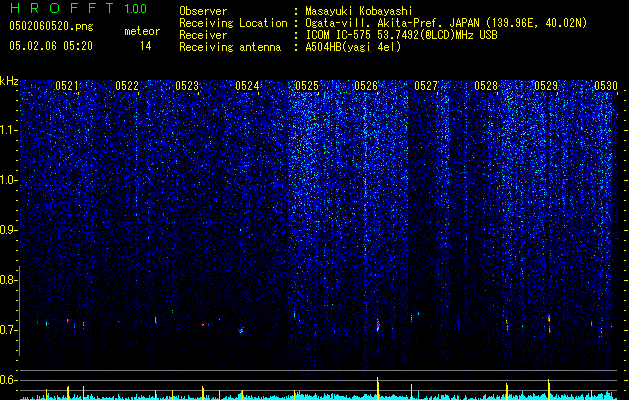Image resolution: width=629 pixels, height=400 pixels.
Task: Click the Receiving Location label
Action: [233, 23]
